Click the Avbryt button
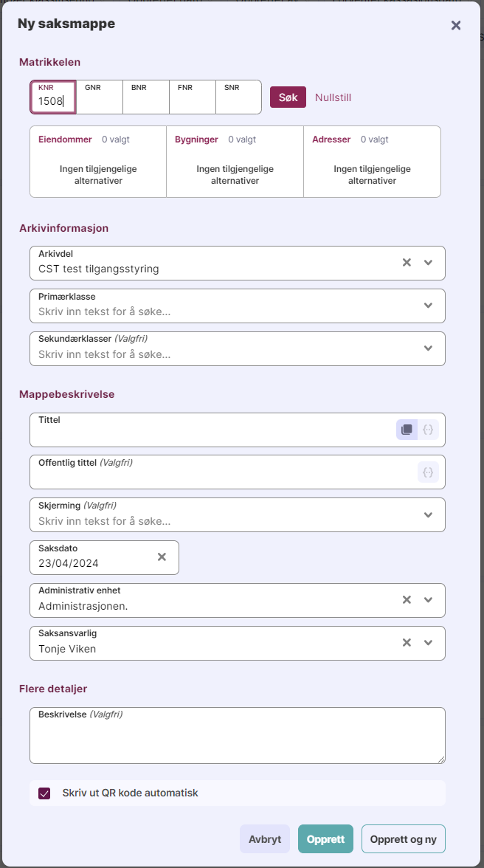The height and width of the screenshot is (868, 484). coord(264,839)
